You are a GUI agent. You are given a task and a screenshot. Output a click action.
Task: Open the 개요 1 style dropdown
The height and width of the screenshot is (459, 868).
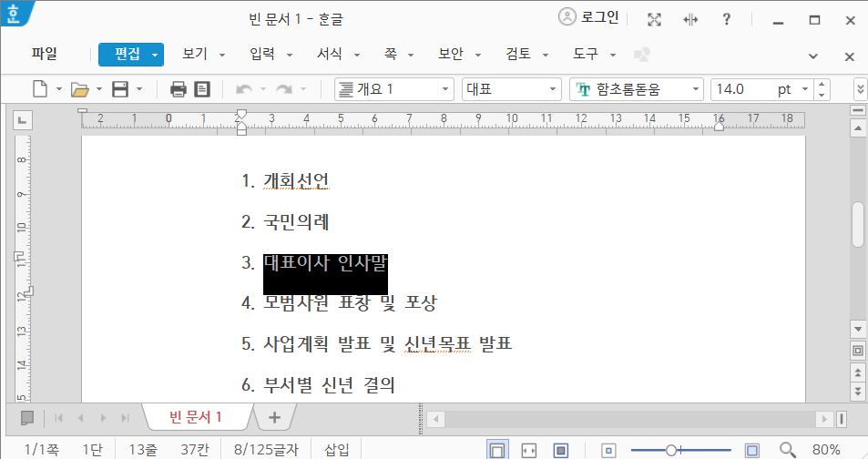(445, 89)
